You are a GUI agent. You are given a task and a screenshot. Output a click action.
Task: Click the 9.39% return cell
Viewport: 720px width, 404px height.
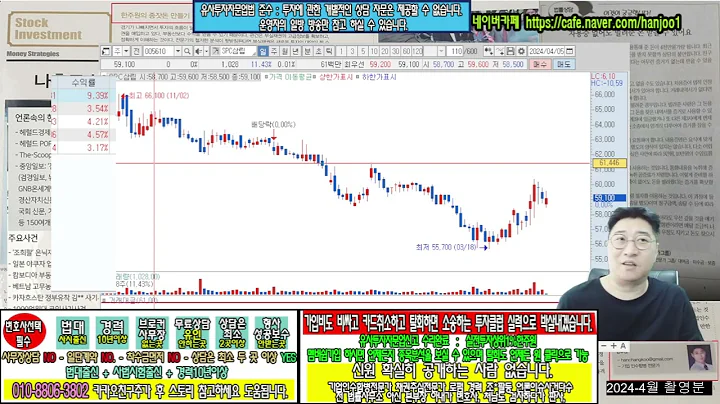click(83, 95)
